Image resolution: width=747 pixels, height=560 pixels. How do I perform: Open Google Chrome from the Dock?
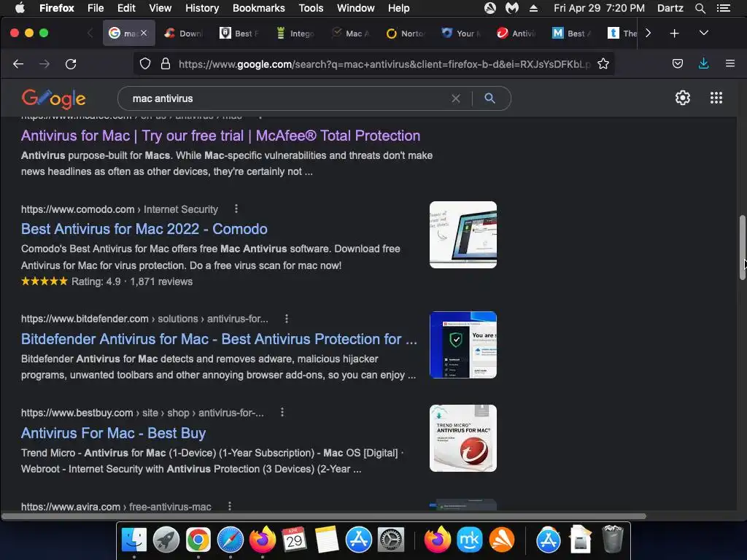198,540
